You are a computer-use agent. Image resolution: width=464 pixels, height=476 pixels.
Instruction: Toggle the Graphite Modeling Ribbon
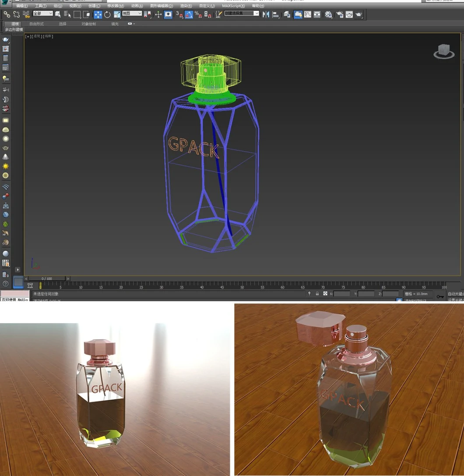298,14
